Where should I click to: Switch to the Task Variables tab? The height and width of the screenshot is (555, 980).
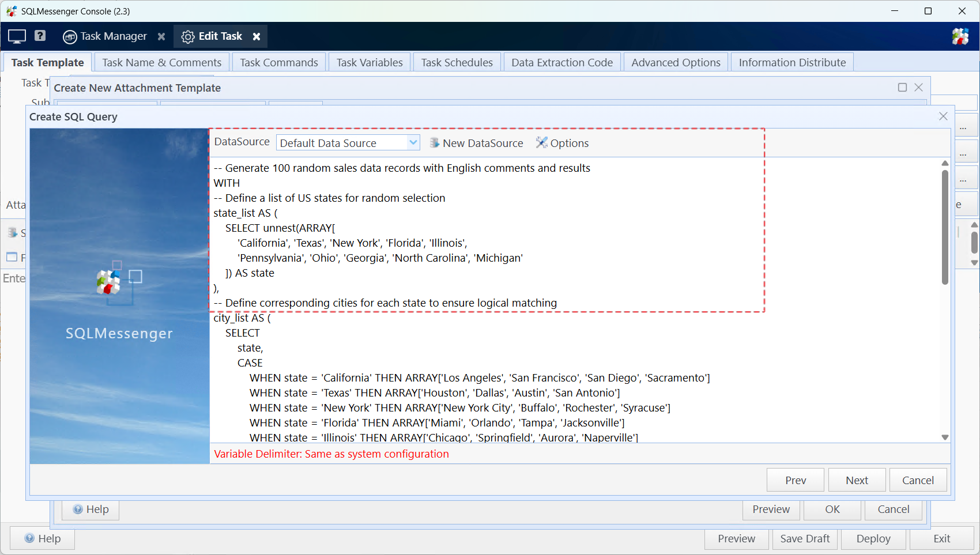point(369,62)
